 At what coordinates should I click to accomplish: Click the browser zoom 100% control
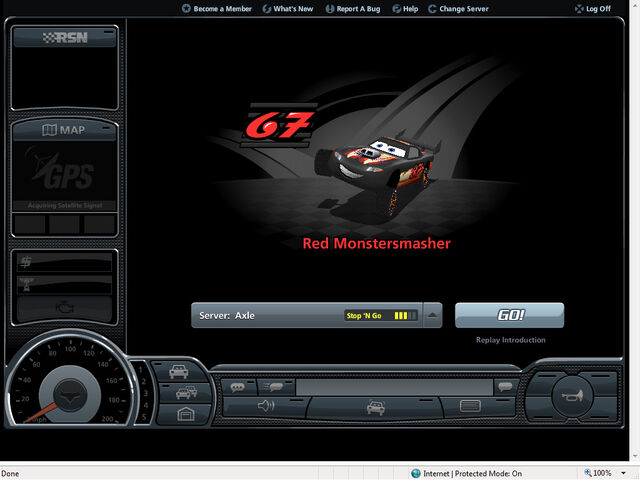(598, 473)
